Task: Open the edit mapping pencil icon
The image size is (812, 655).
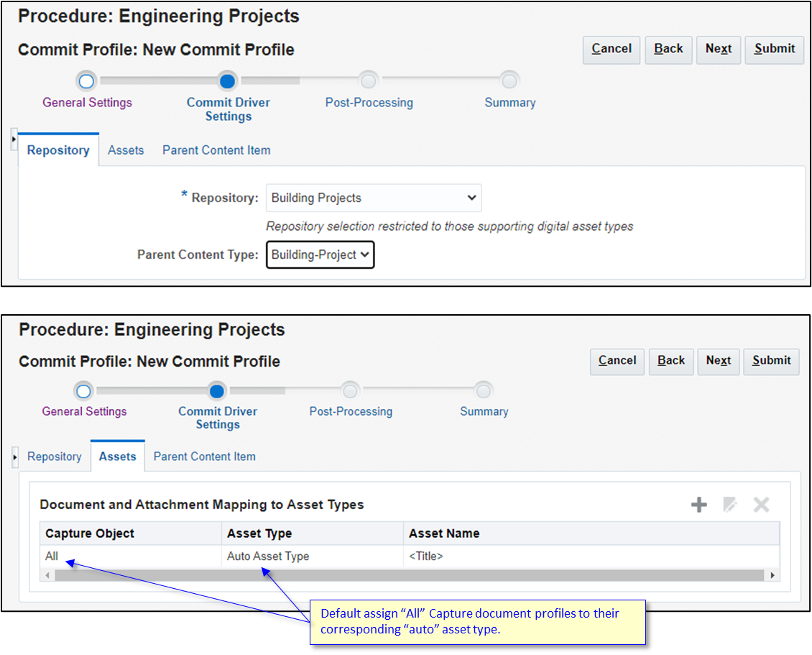Action: pos(729,504)
